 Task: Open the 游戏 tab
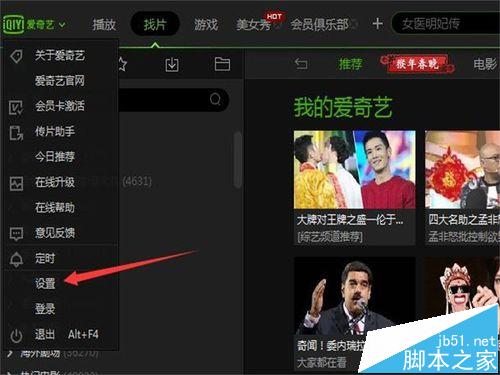(x=206, y=24)
